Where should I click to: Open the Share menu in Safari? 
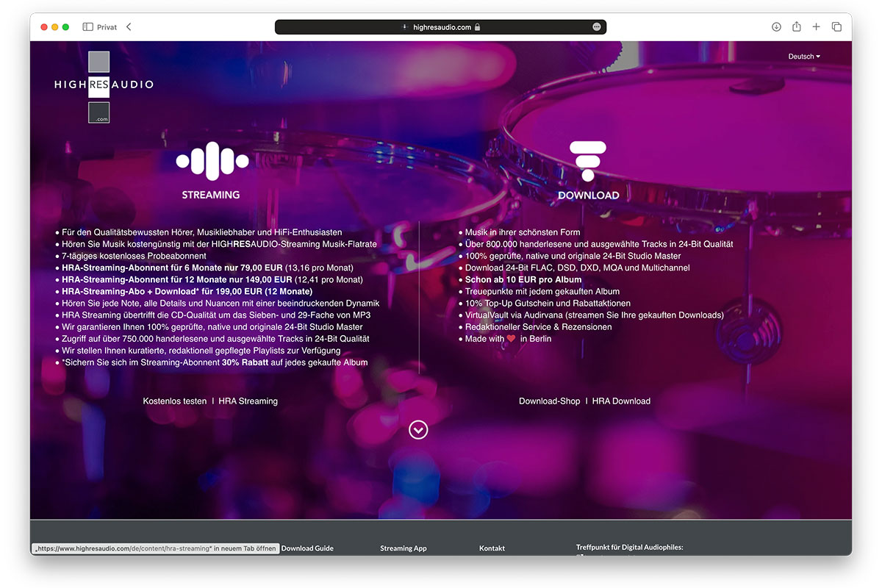[x=797, y=27]
